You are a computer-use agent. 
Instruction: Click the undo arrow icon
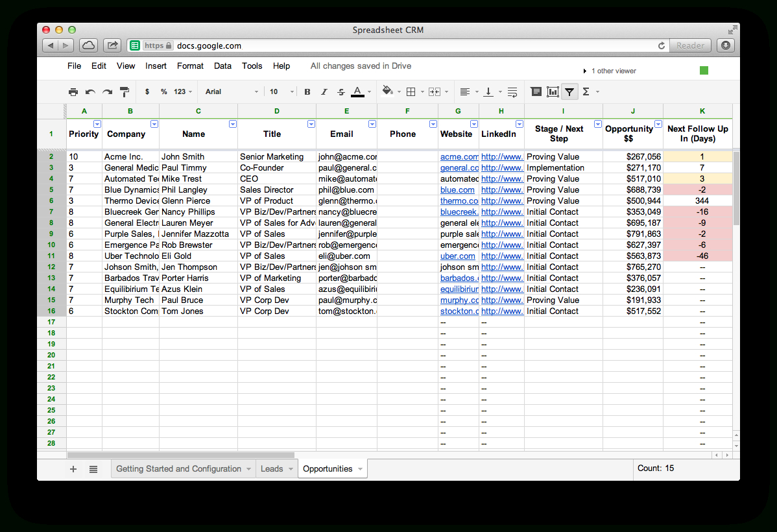point(90,92)
